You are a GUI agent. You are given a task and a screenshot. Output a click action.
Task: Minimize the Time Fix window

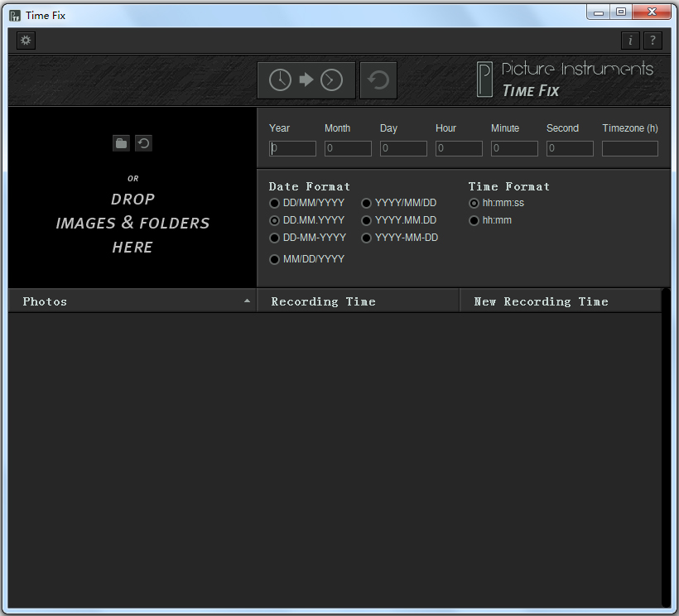pyautogui.click(x=599, y=12)
